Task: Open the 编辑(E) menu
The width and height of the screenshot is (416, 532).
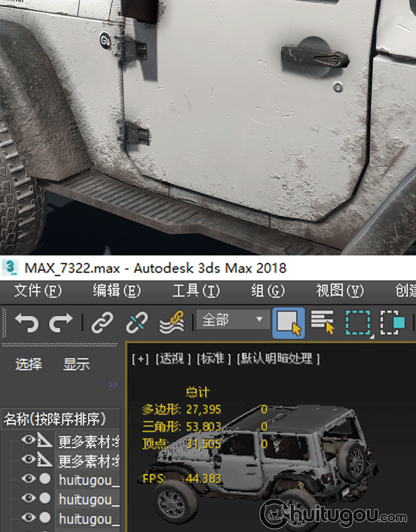Action: coord(117,291)
